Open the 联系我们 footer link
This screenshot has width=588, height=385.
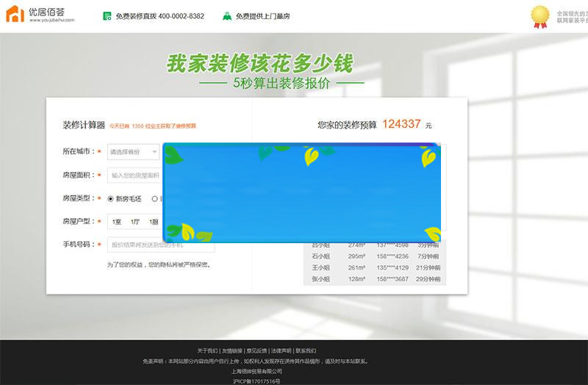coord(306,350)
